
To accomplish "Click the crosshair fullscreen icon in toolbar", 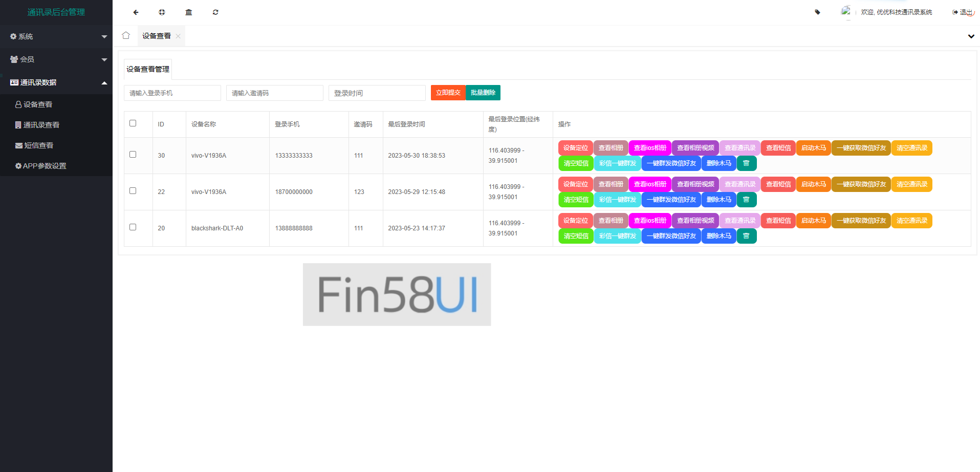I will point(162,12).
